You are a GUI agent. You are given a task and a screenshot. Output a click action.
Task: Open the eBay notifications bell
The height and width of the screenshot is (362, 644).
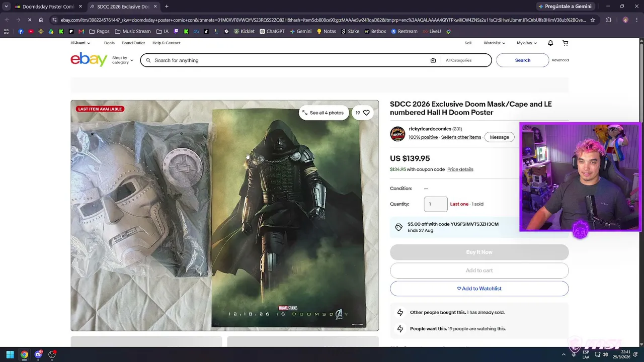click(550, 43)
